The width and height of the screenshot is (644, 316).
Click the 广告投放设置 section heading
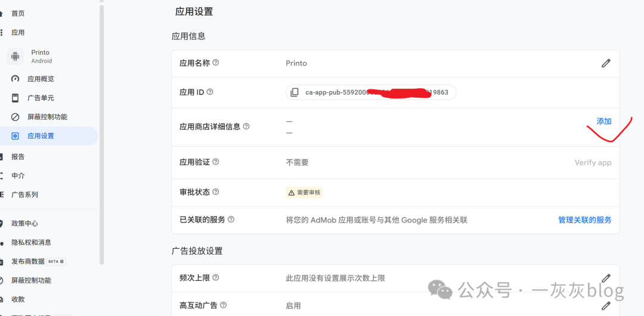[197, 250]
